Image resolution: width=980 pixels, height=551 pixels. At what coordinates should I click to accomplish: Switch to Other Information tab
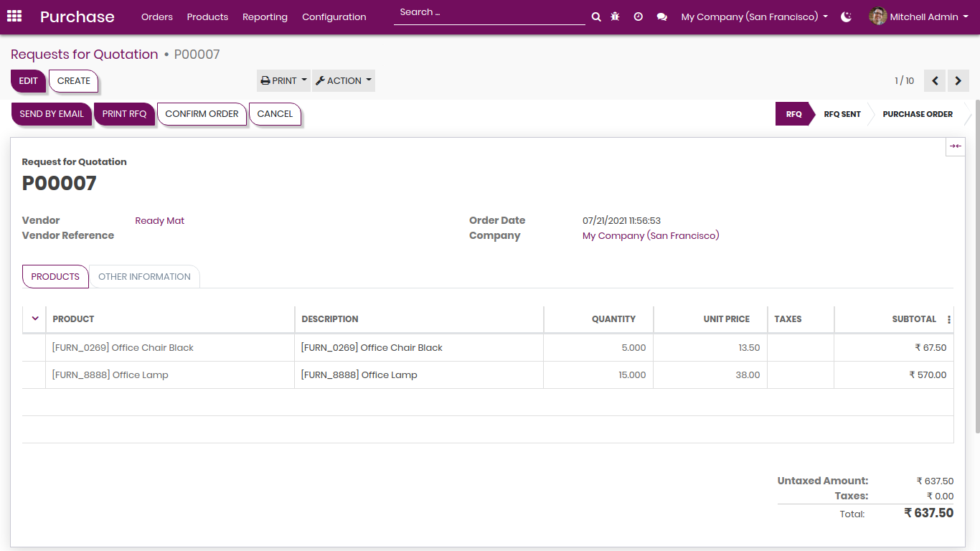pyautogui.click(x=144, y=277)
